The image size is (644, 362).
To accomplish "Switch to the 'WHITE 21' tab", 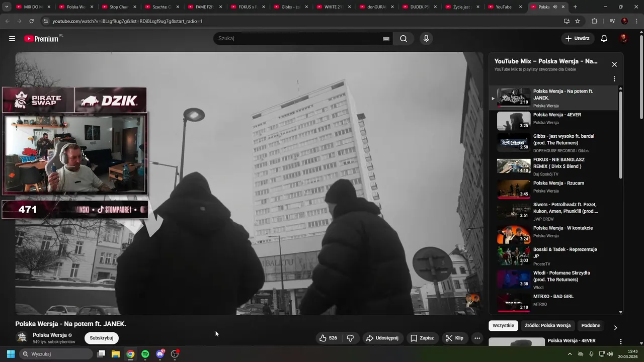I will coord(333,7).
